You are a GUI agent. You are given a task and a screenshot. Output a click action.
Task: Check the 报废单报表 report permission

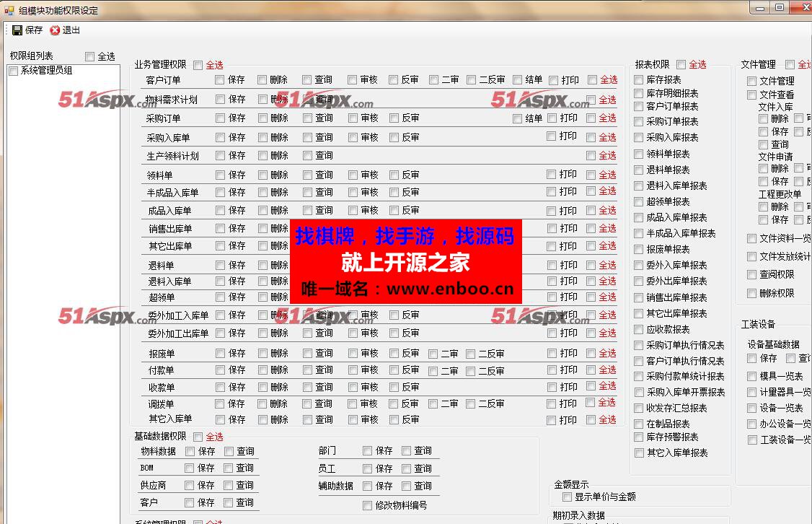[x=639, y=249]
